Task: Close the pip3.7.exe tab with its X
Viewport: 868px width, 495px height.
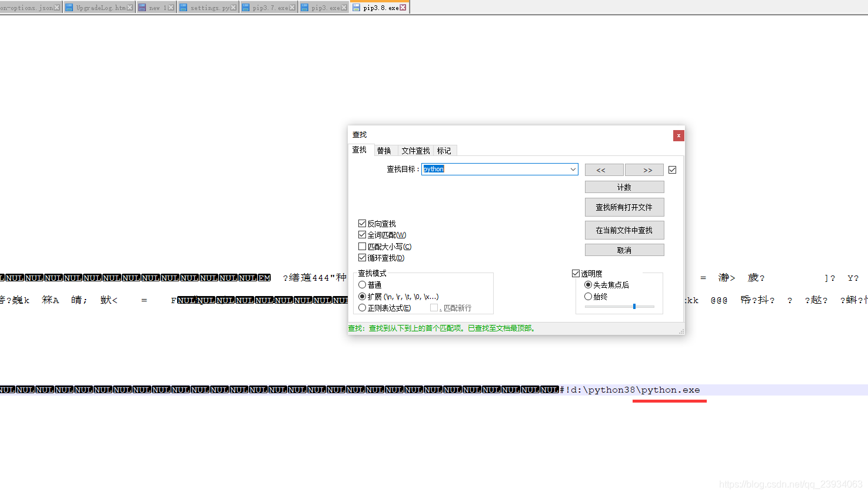Action: (x=292, y=8)
